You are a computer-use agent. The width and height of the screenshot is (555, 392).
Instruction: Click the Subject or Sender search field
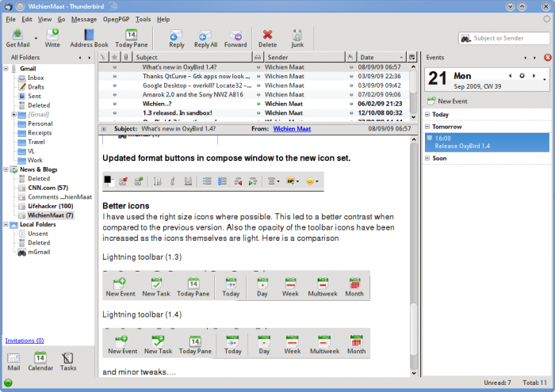(x=504, y=38)
